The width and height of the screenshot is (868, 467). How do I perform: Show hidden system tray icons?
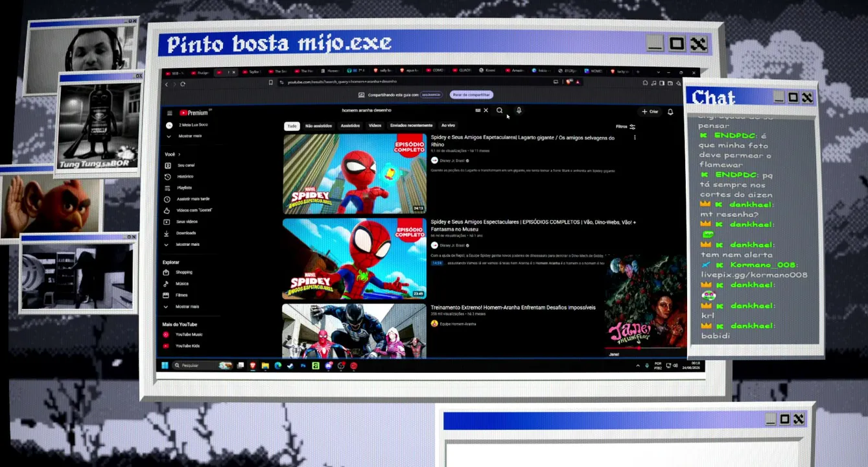click(637, 366)
